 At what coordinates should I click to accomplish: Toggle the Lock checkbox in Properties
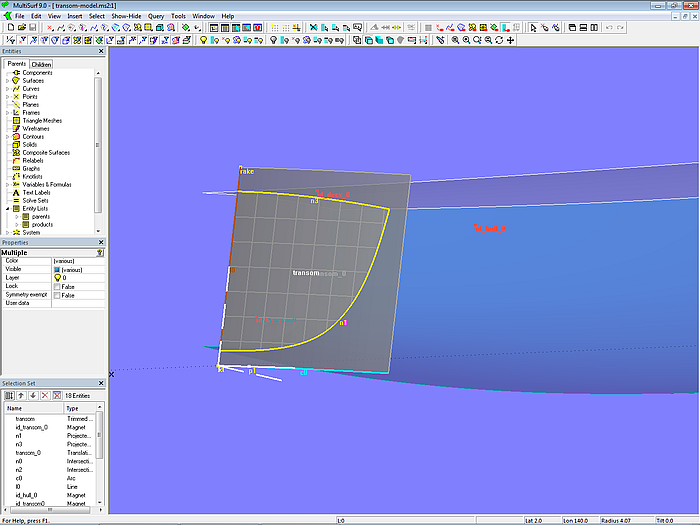coord(56,286)
